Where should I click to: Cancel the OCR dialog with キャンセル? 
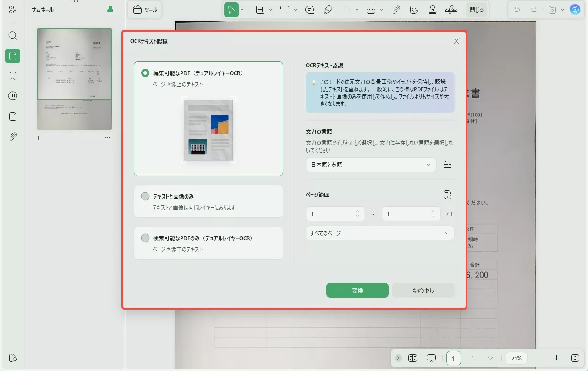pos(423,290)
